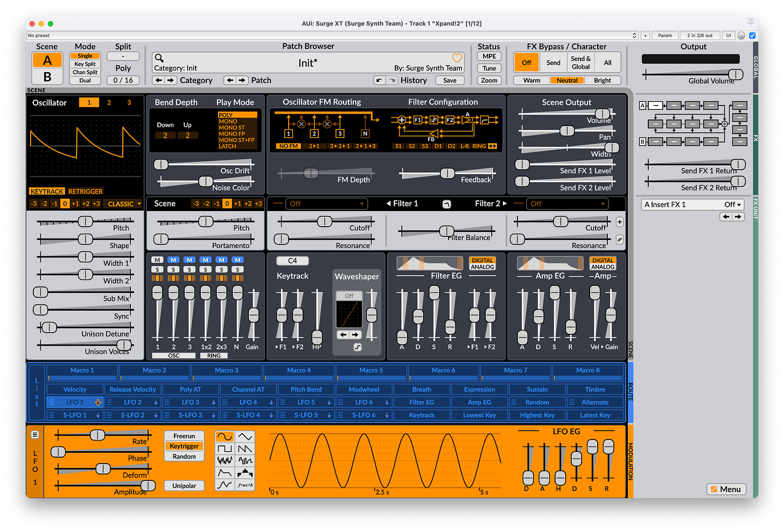The image size is (784, 532).
Task: Click the Poly voice count 0 / 16
Action: coord(123,80)
